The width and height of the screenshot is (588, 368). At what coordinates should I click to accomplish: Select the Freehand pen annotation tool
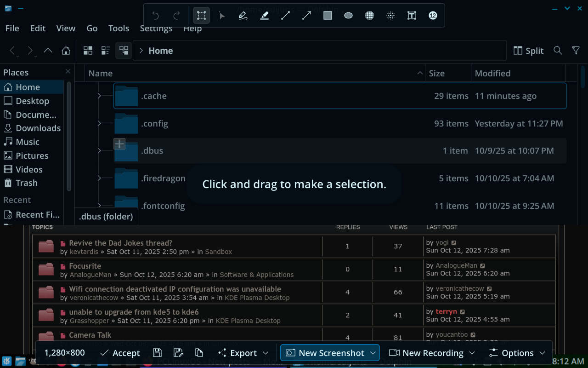(x=243, y=16)
